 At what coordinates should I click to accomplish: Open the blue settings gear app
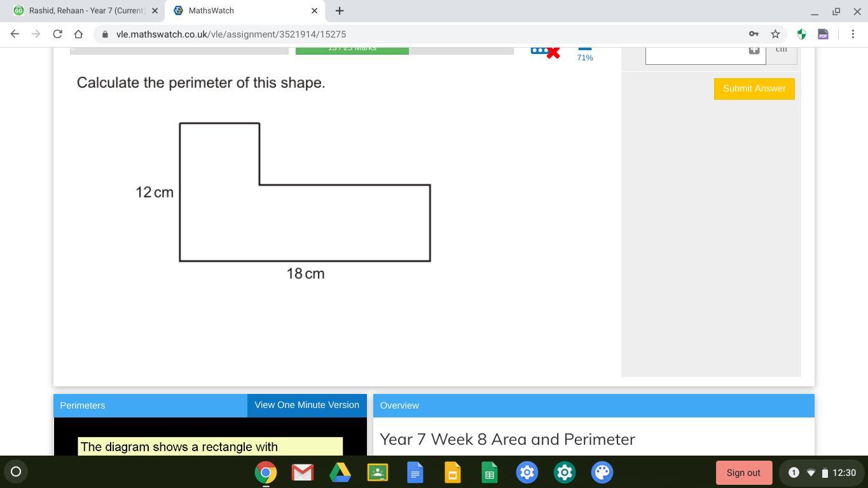tap(527, 473)
